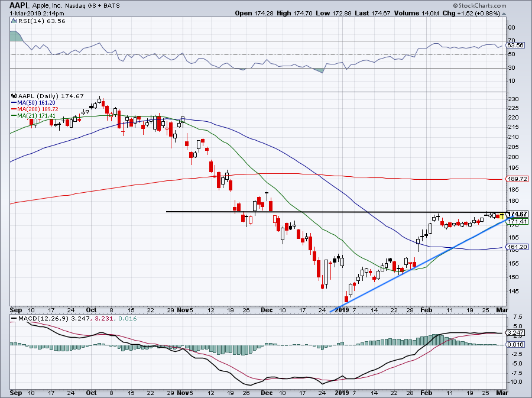Click the 1-Mar-2019 2:14pm timestamp
Screen dimensions: 532x398
coord(37,13)
